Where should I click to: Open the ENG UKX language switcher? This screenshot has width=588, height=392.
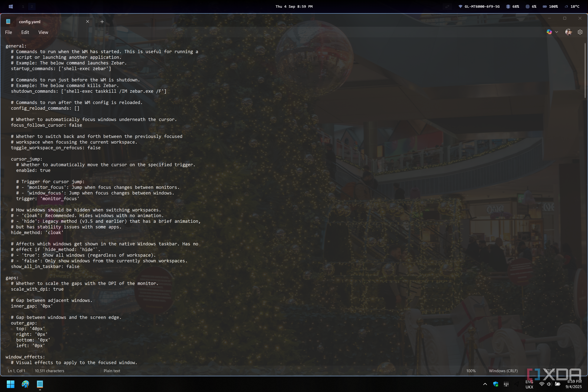point(529,384)
